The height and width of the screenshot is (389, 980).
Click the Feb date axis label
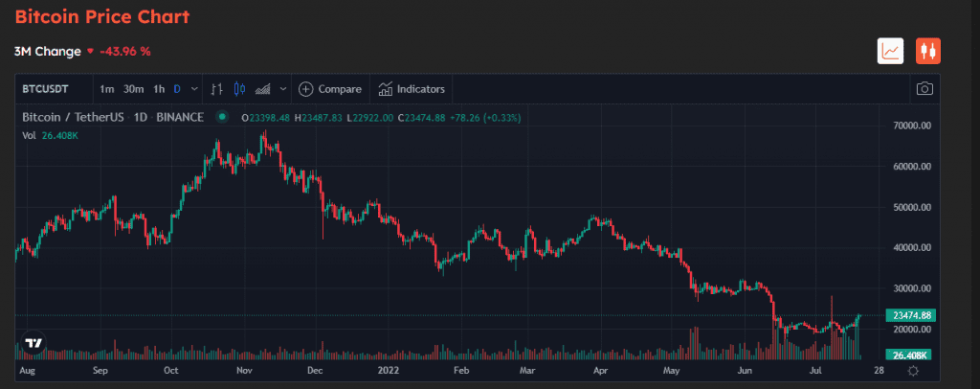pyautogui.click(x=460, y=370)
